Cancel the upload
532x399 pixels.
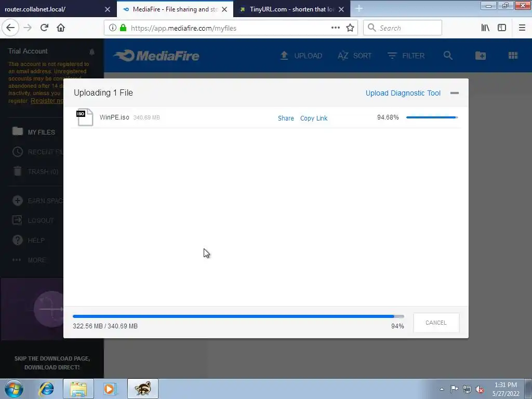pos(436,323)
